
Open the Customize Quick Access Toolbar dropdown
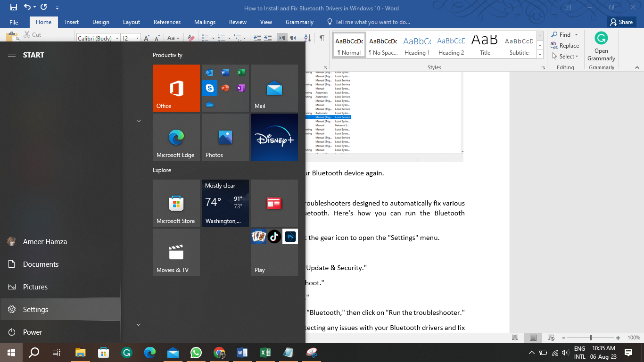coord(57,8)
